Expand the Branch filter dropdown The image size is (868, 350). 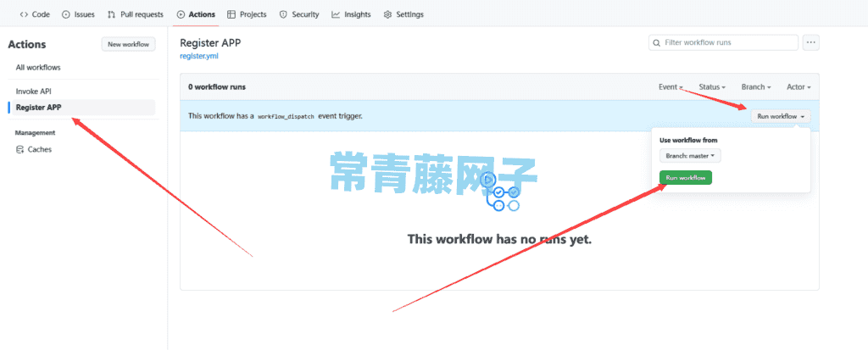point(756,87)
